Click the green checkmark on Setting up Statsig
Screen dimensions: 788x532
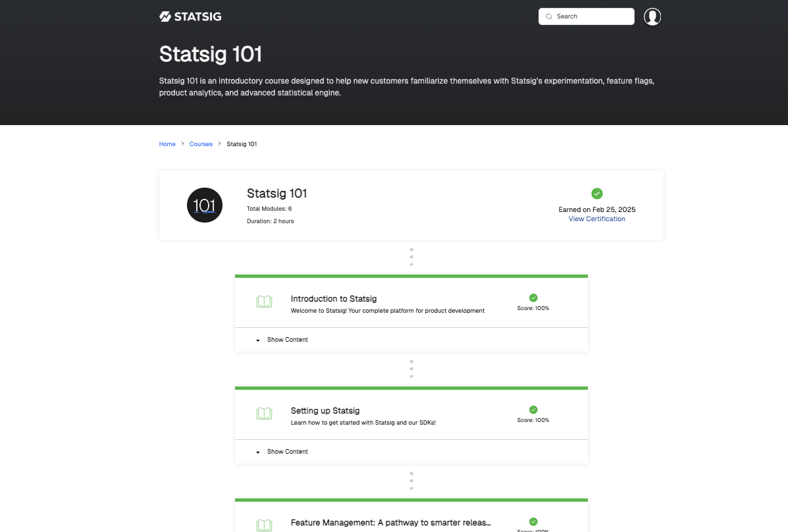tap(533, 410)
